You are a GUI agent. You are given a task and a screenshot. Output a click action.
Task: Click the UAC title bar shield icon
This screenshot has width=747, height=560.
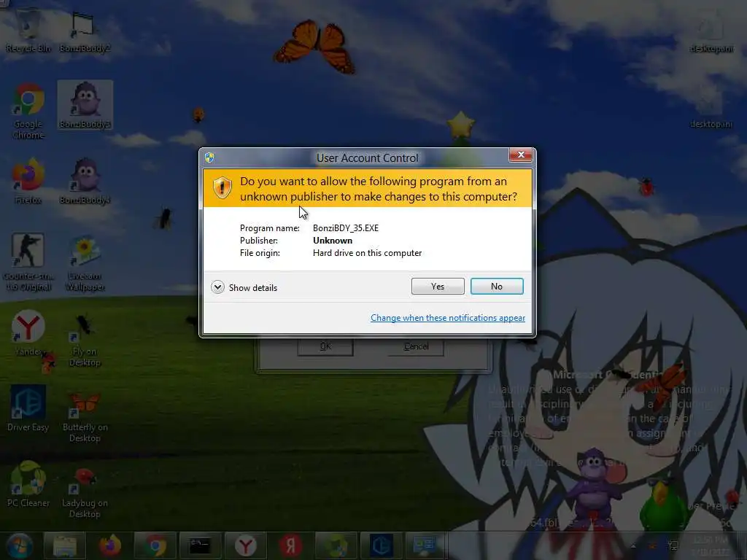(209, 157)
